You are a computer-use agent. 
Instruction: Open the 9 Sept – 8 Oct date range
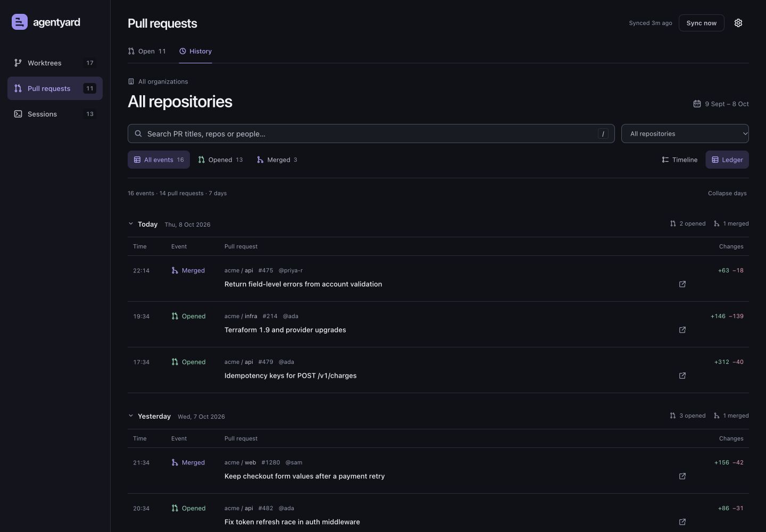(x=721, y=104)
